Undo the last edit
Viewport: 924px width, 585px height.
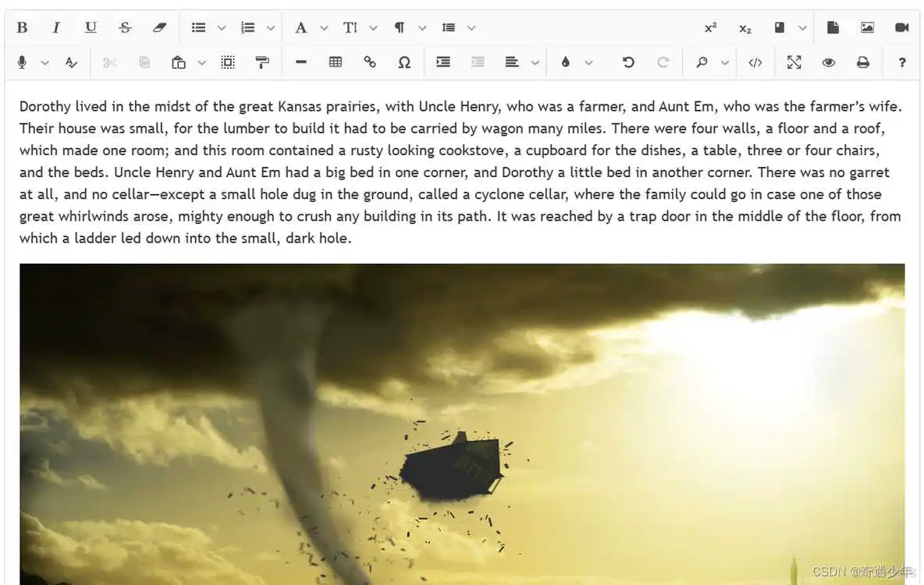pyautogui.click(x=628, y=62)
